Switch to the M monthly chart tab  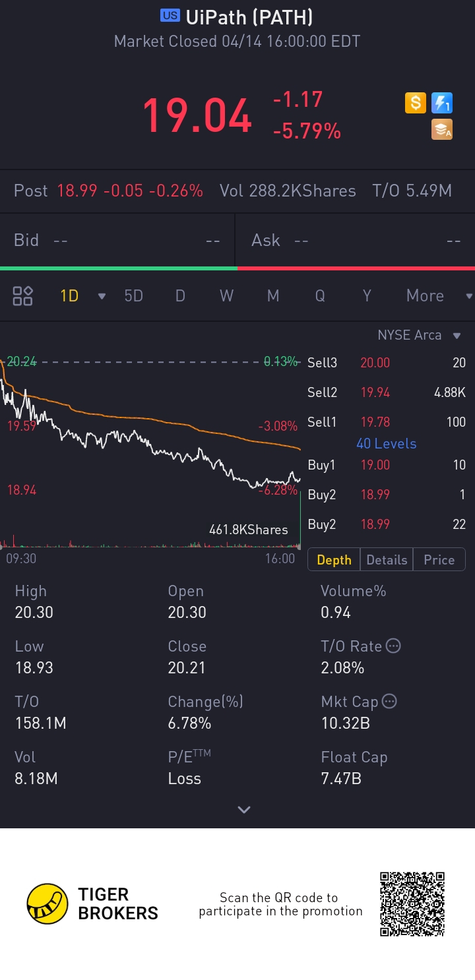273,295
